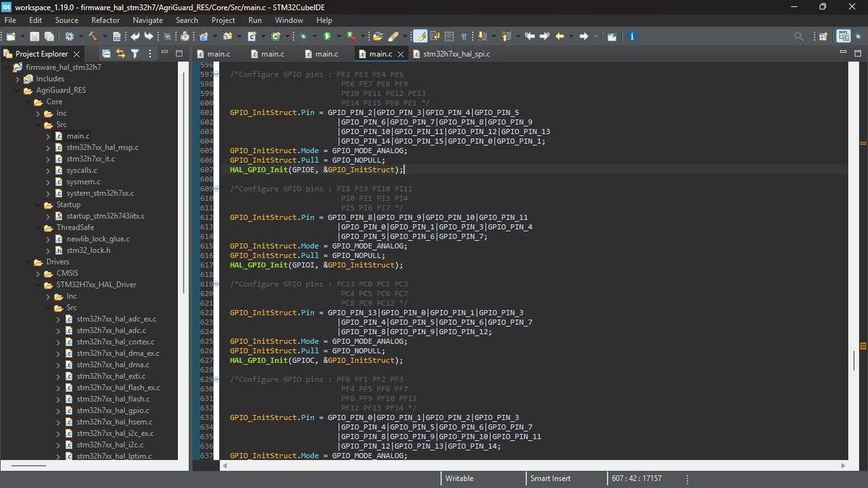Click the editor vertical scrollbar thumb
The width and height of the screenshot is (868, 488).
(854, 360)
